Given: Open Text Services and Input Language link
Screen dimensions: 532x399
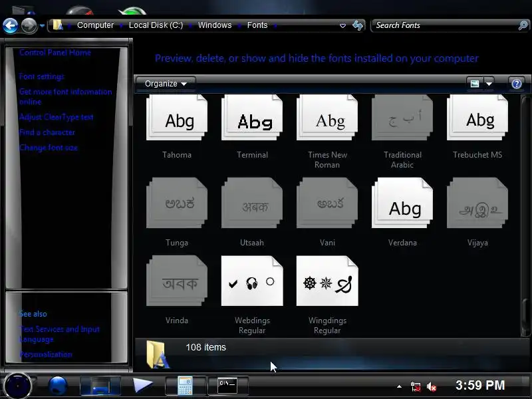Looking at the screenshot, I should pos(59,334).
